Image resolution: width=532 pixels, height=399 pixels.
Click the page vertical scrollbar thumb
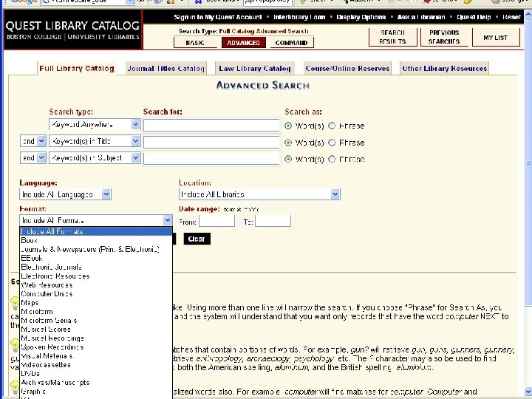[528, 162]
